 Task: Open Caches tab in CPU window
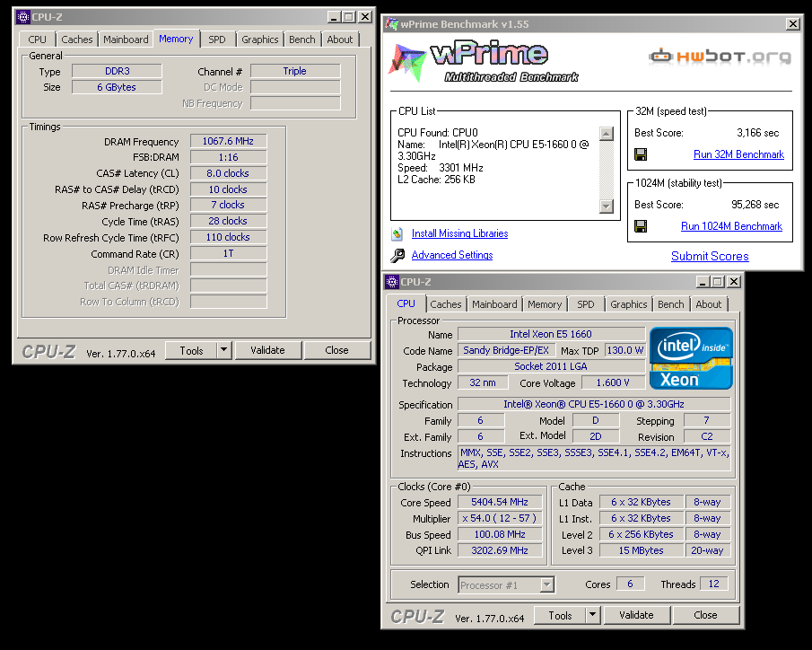(x=445, y=304)
